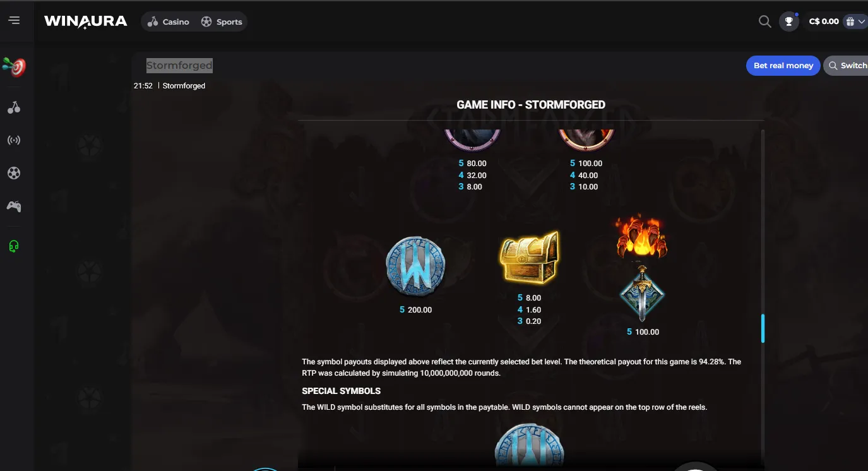Click the Switch game search button
The width and height of the screenshot is (868, 471).
[x=846, y=66]
